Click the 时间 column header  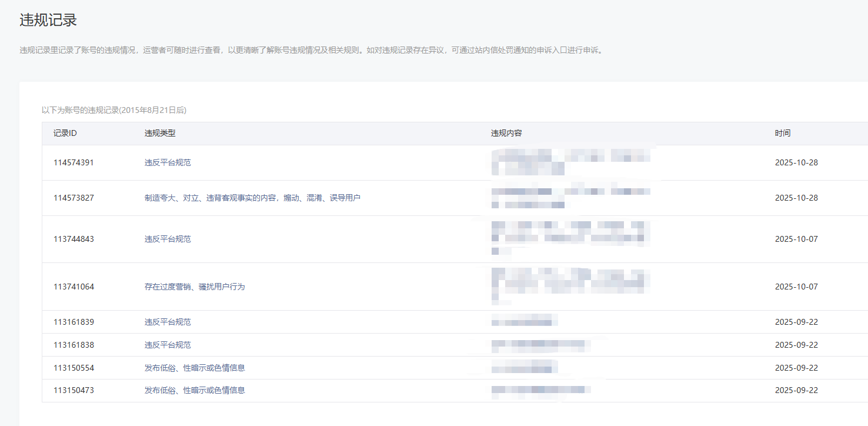(783, 133)
